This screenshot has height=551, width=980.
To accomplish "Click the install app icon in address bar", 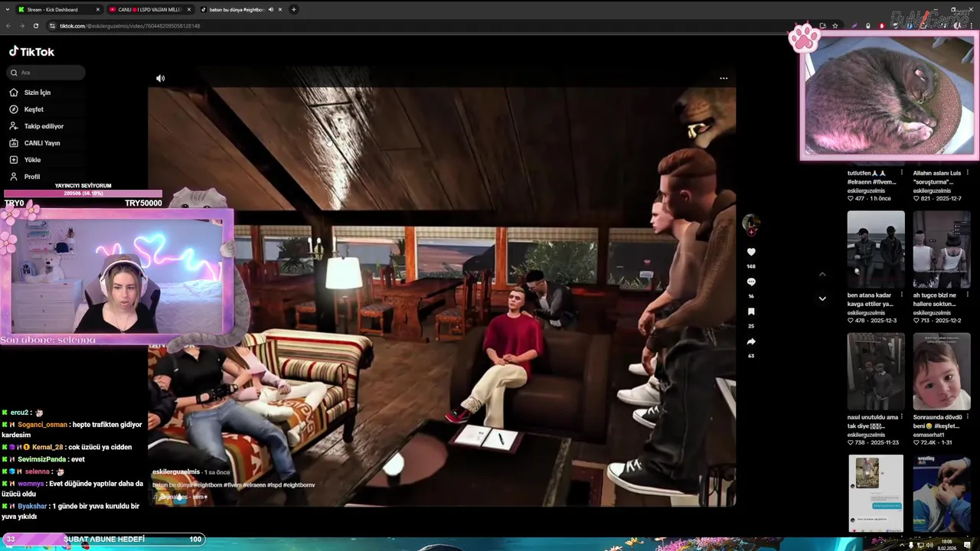I will click(x=822, y=25).
